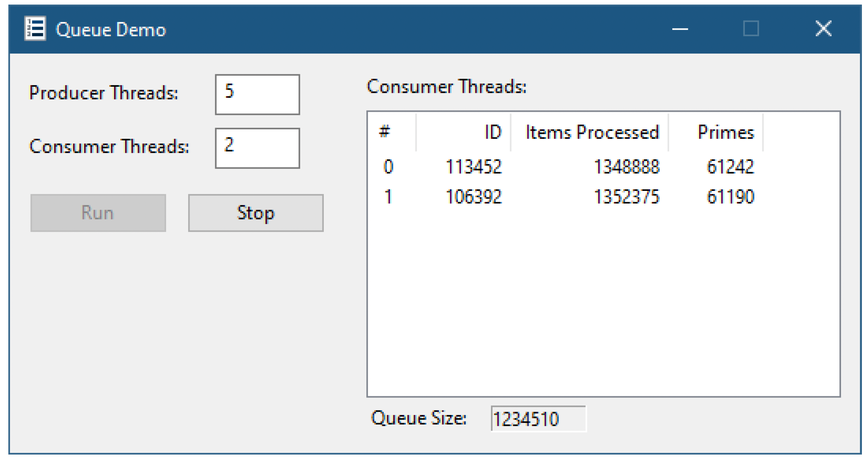Focus the Producer Threads input field

257,94
